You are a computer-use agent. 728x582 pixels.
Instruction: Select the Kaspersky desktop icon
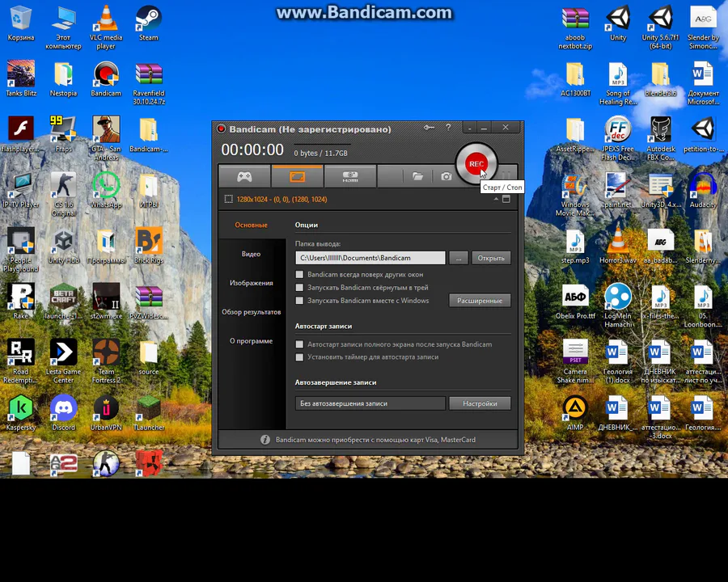click(x=20, y=412)
